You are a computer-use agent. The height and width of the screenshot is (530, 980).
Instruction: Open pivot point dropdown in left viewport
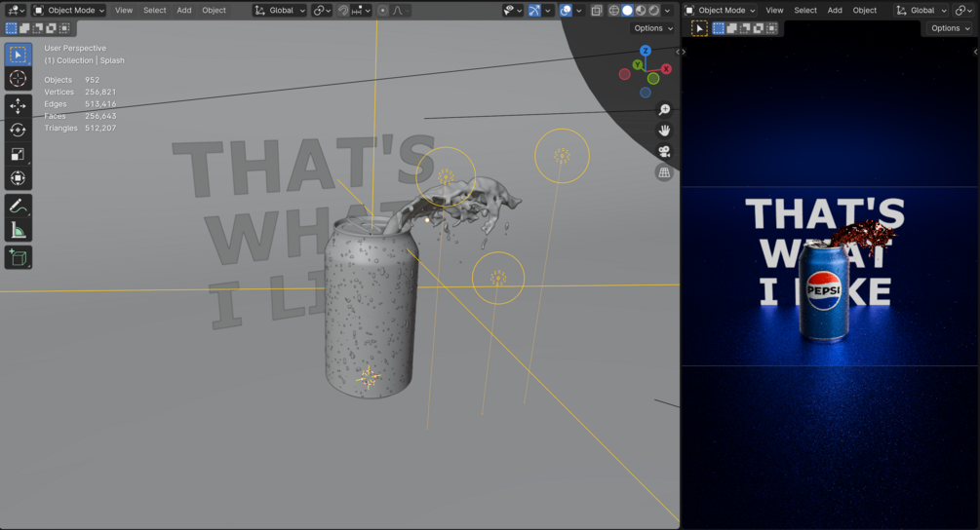(x=322, y=10)
